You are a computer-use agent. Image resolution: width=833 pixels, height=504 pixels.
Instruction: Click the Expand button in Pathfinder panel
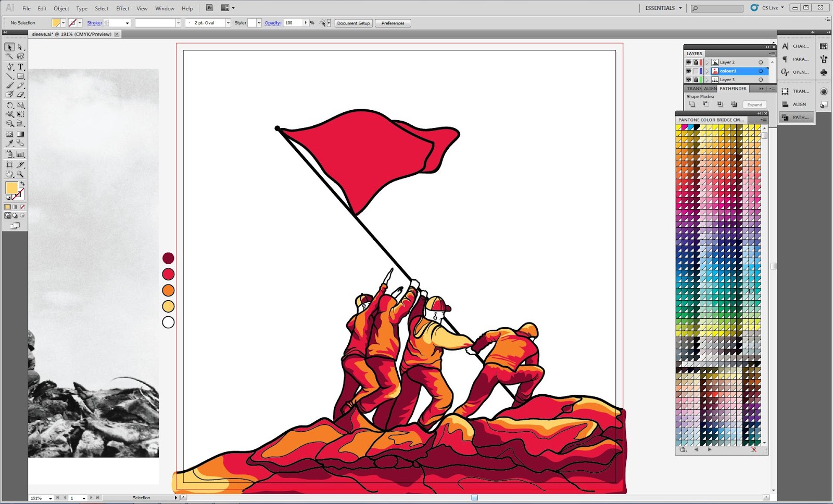[x=754, y=105]
